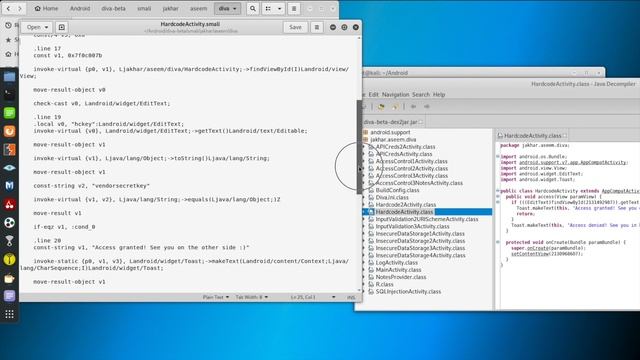Select SQLInjectionActivity.class in the tree

coord(408,292)
